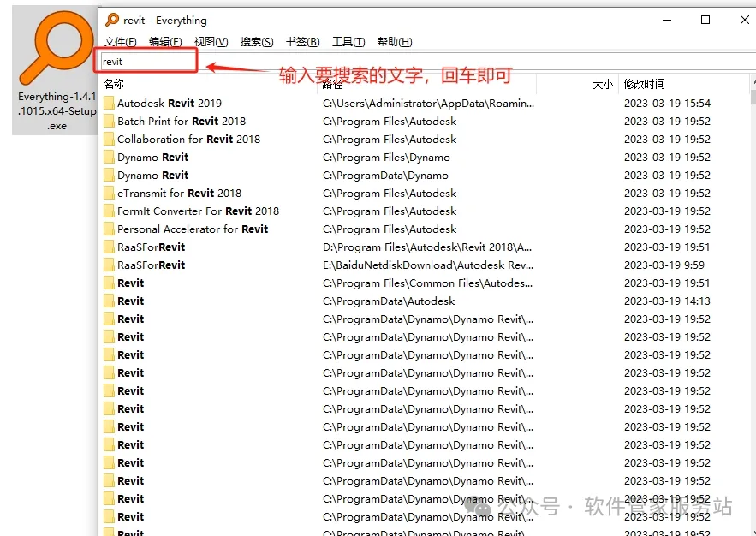This screenshot has width=756, height=536.
Task: Select Dynamo Revit in C:\Program Files\Dynamo
Action: coord(153,158)
